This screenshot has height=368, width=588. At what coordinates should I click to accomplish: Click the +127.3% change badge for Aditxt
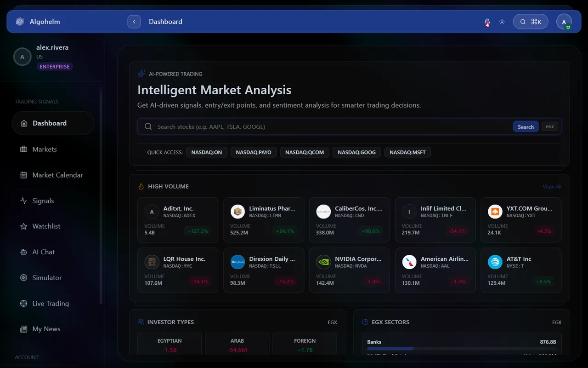[198, 231]
